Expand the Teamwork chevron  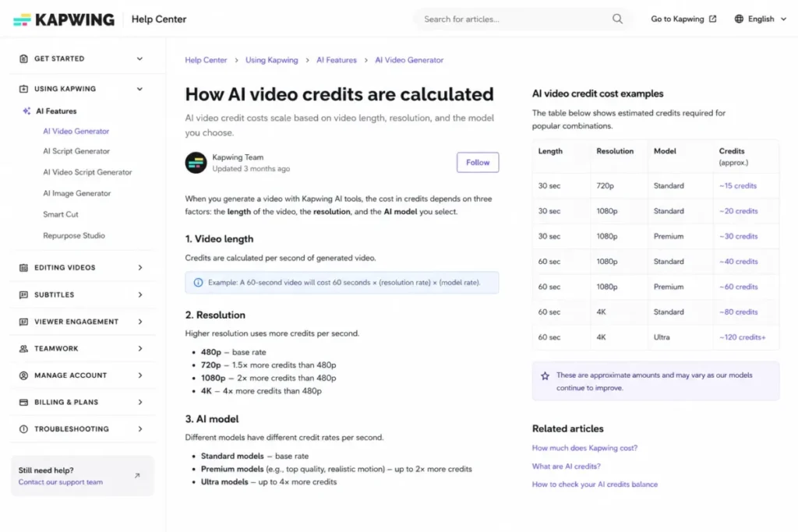coord(140,348)
